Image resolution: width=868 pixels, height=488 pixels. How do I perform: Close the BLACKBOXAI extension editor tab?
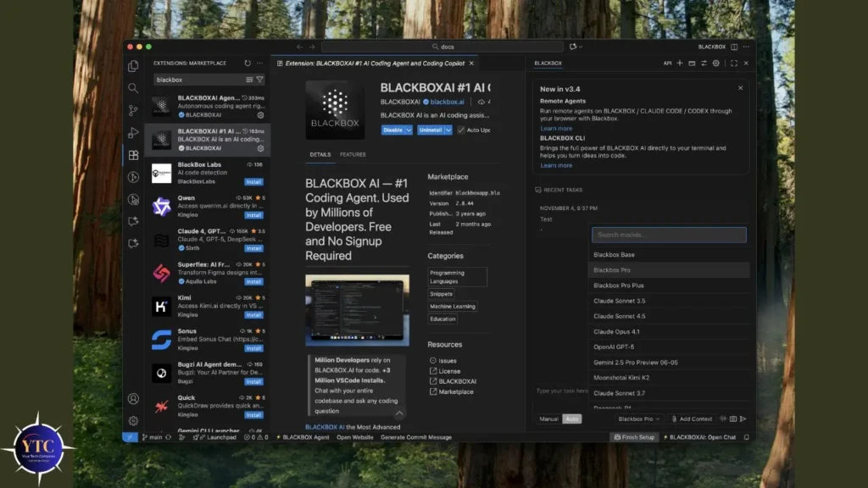pos(471,63)
